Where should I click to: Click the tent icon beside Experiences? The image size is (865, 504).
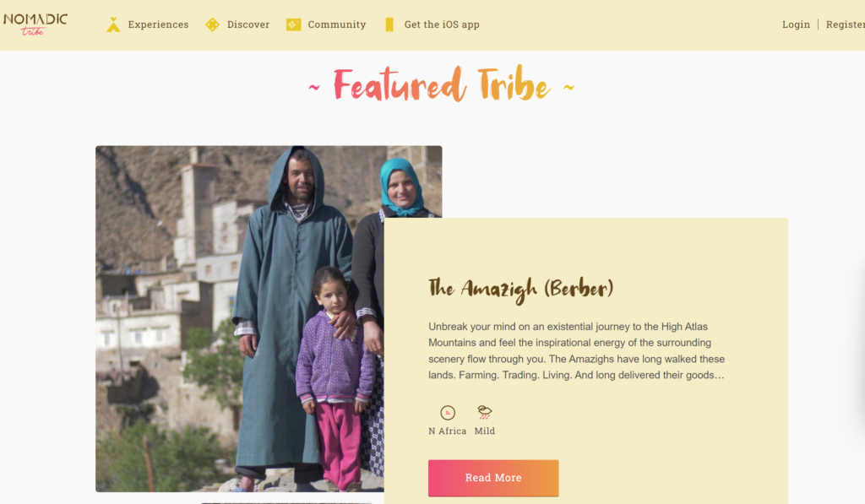coord(113,24)
